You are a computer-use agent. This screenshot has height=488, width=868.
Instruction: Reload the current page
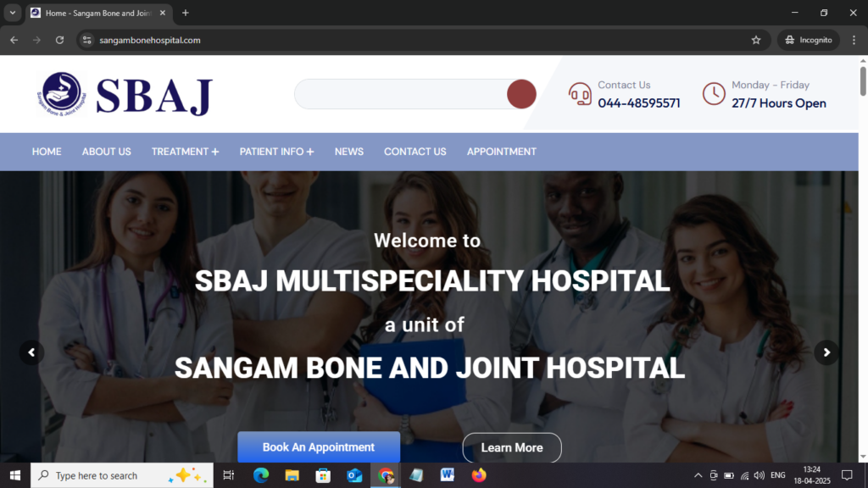60,40
